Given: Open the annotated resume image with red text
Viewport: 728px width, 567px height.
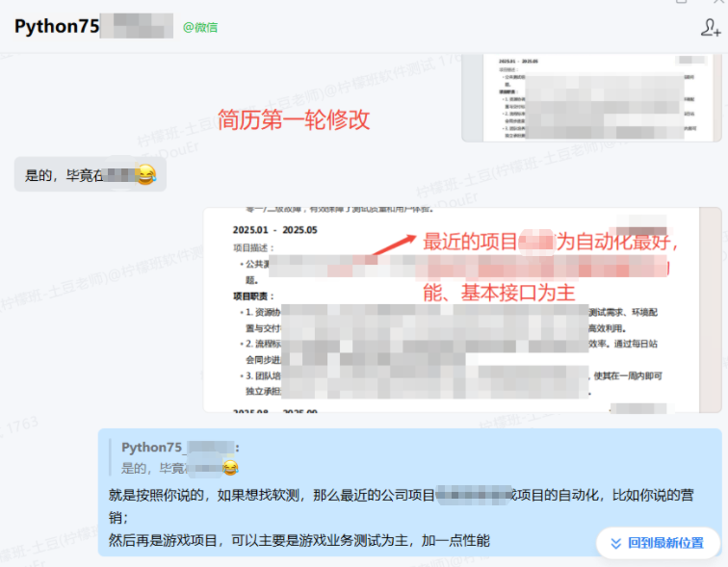Looking at the screenshot, I should (x=462, y=310).
